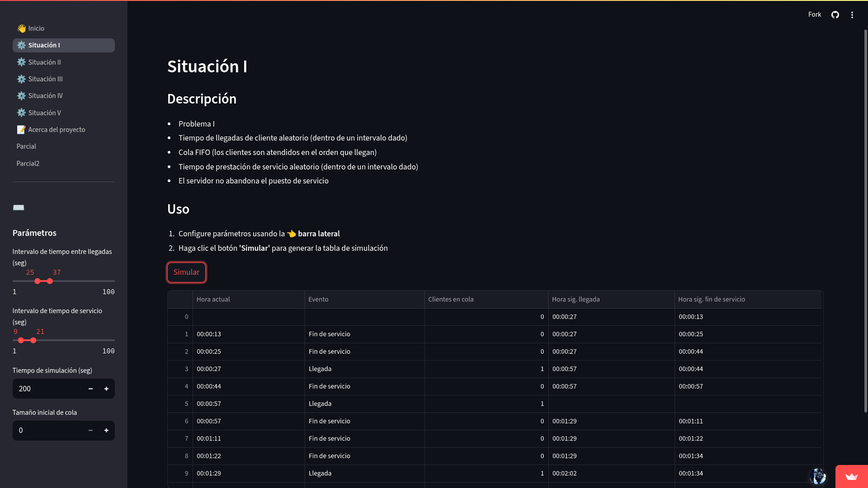Navigate to Situación II page
The height and width of the screenshot is (488, 868).
point(44,62)
